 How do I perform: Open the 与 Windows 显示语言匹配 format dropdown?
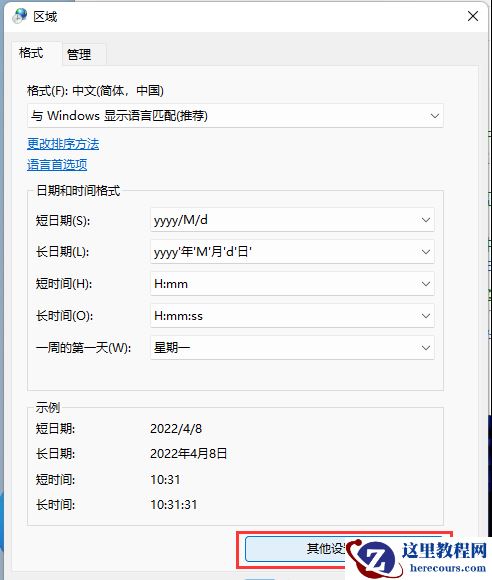click(235, 116)
